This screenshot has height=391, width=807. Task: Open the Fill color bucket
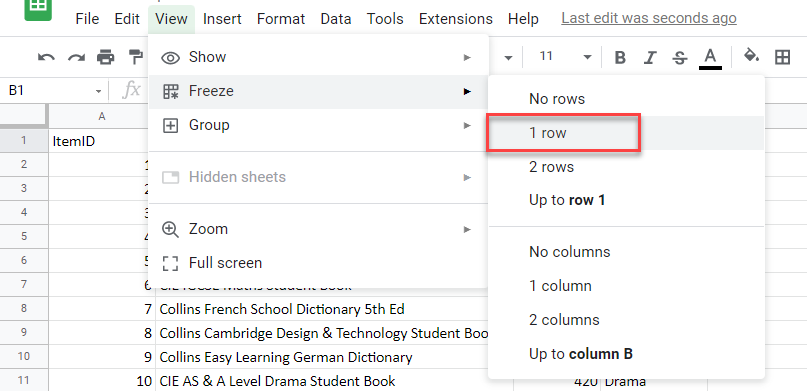tap(752, 56)
